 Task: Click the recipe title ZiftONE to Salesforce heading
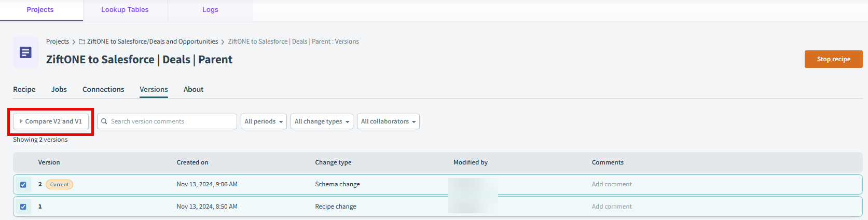point(139,60)
